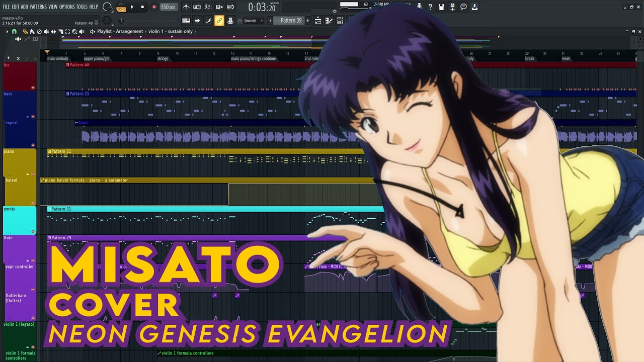Screen dimensions: 644x362
Task: Toggle the step editing mode icon
Action: 208,21
